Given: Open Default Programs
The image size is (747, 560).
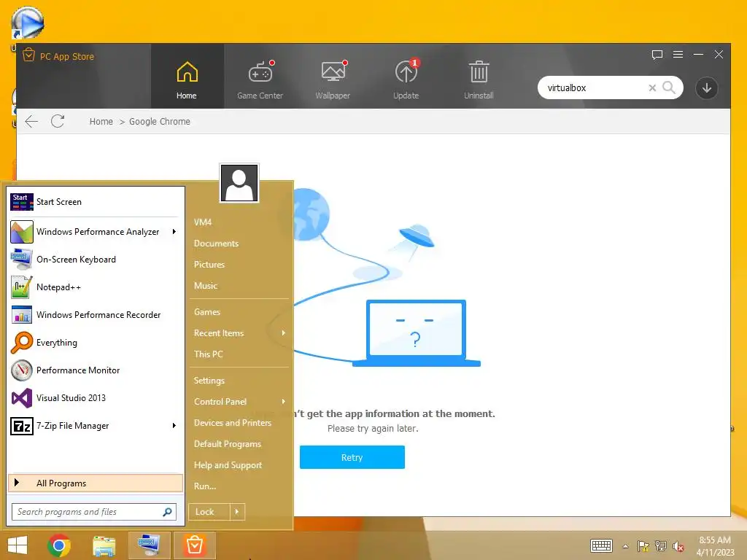Looking at the screenshot, I should [x=228, y=444].
